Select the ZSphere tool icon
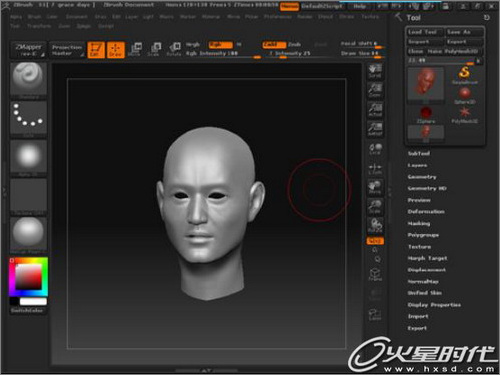 [x=426, y=115]
